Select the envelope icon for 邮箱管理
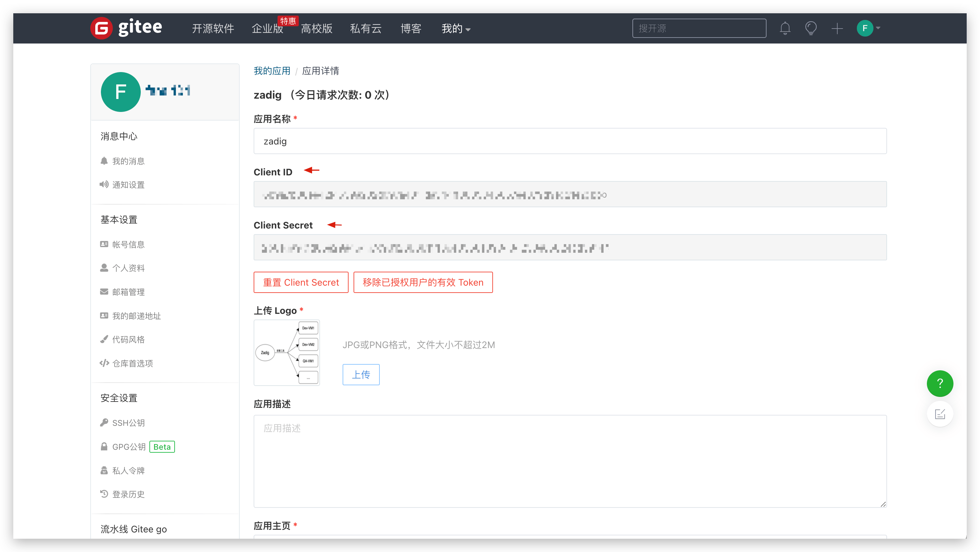The width and height of the screenshot is (980, 552). [104, 292]
